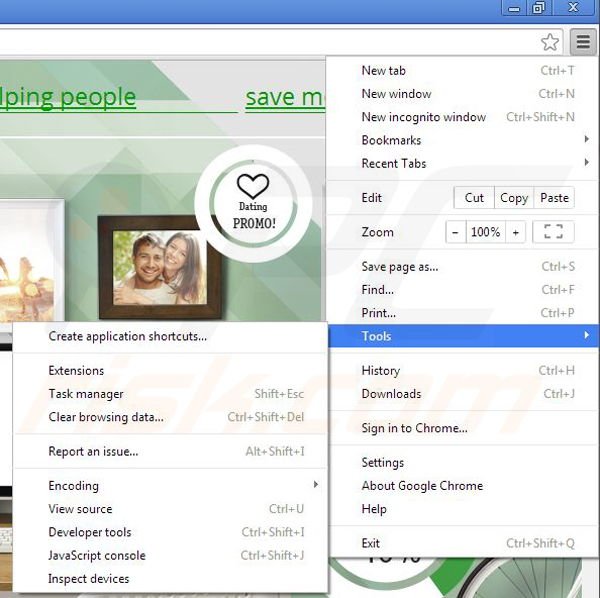This screenshot has width=600, height=598.
Task: Minimize the Chrome window
Action: (514, 8)
